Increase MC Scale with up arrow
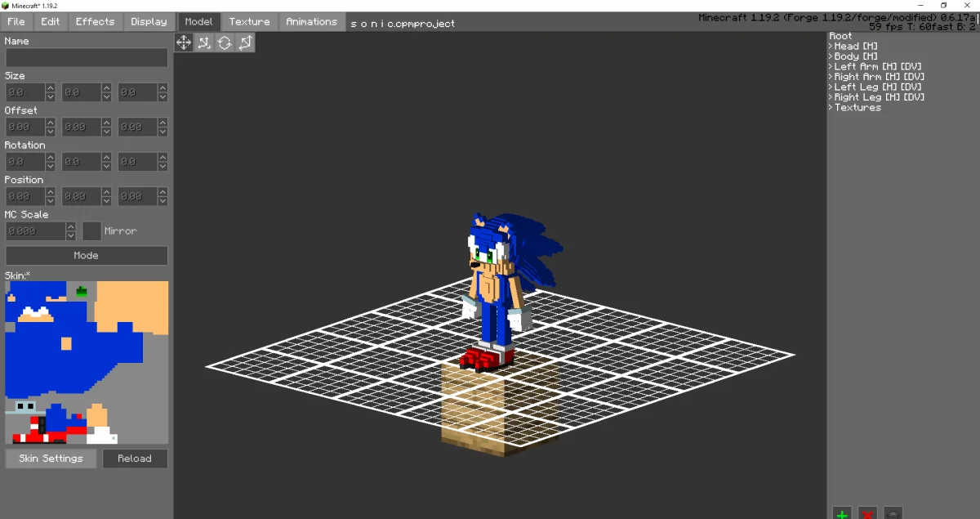 (x=71, y=226)
